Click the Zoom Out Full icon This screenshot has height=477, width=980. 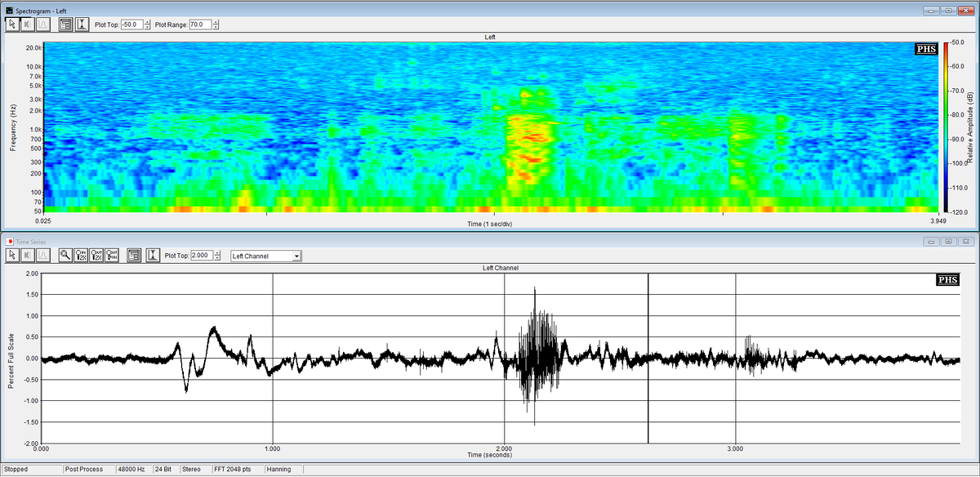coord(113,256)
